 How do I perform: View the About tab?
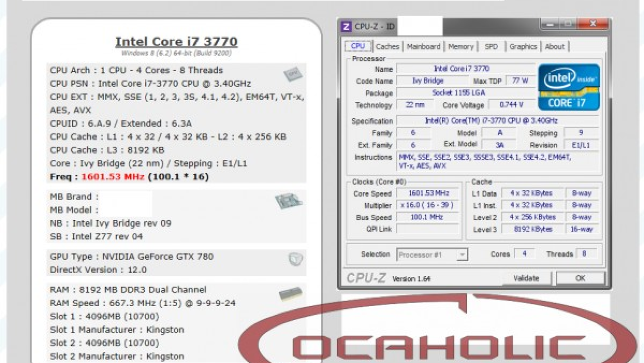(x=555, y=47)
